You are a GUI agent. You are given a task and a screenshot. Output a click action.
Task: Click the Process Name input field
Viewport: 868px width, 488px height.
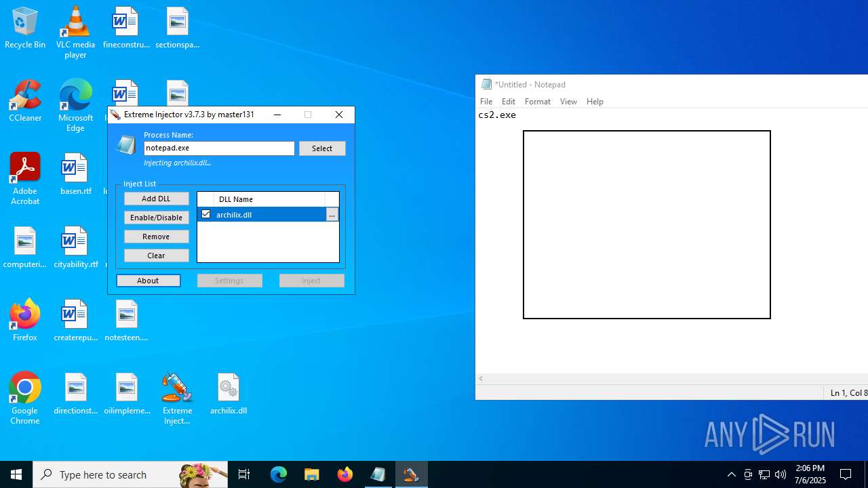219,148
